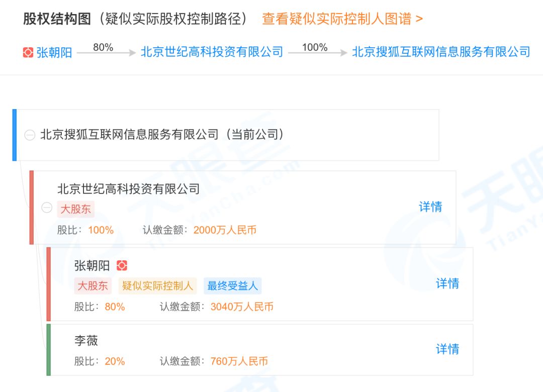This screenshot has height=392, width=543.
Task: Click the 股权结构图 heading
Action: (57, 19)
